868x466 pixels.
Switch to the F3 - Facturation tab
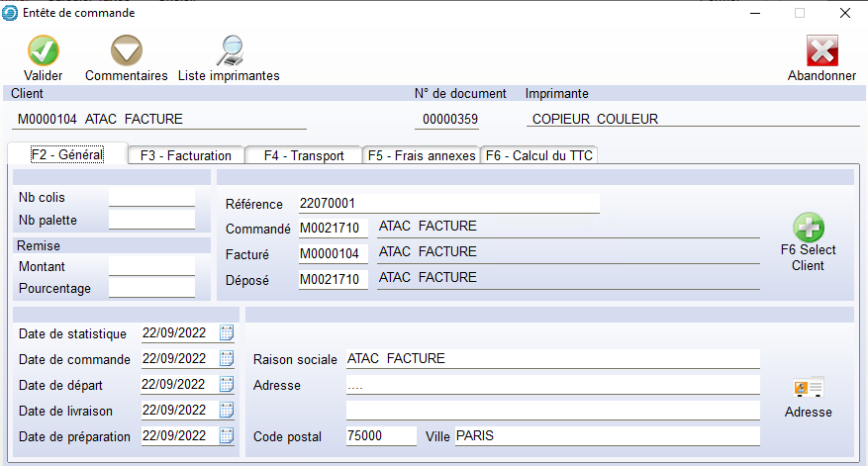click(186, 155)
